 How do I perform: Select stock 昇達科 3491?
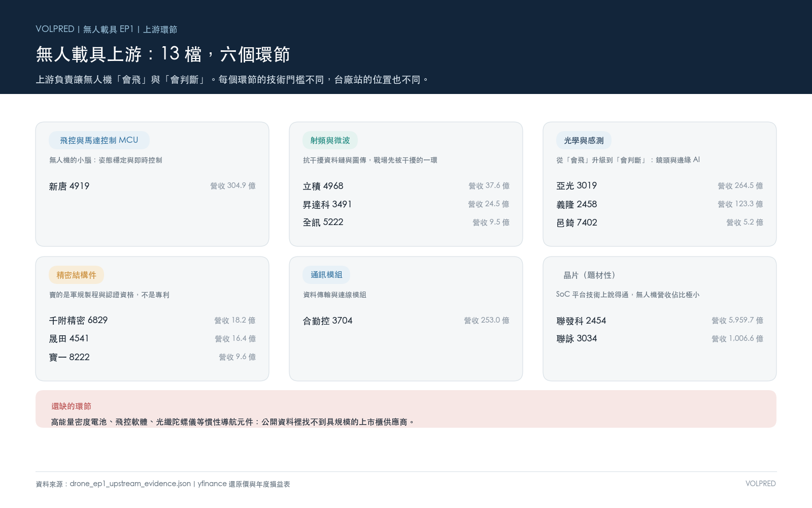pyautogui.click(x=327, y=204)
